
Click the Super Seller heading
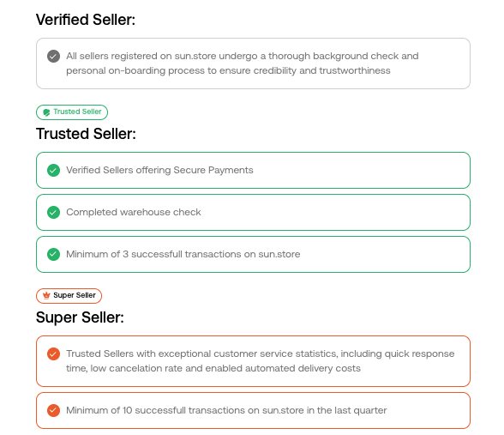click(80, 317)
